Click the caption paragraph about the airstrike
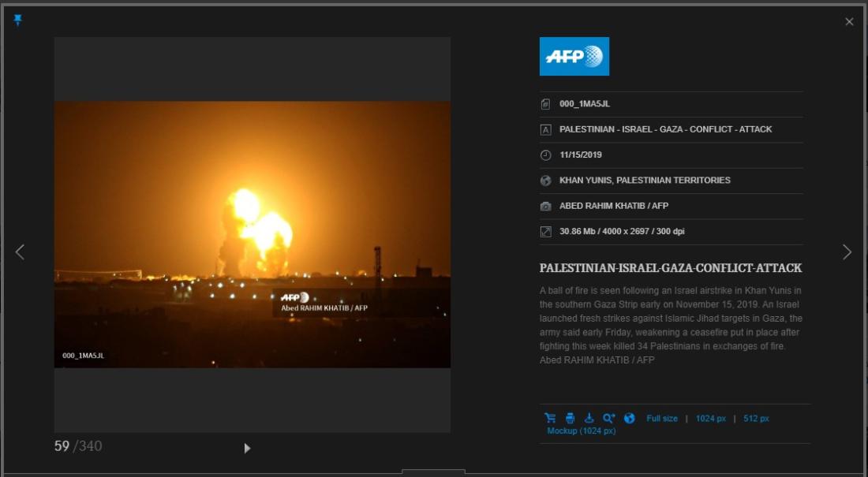868x477 pixels. (671, 325)
